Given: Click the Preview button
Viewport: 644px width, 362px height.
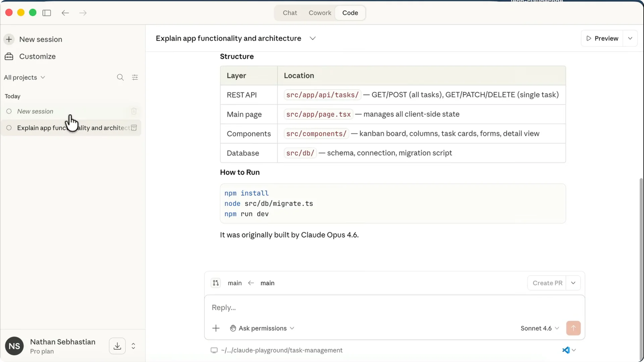Looking at the screenshot, I should [602, 38].
